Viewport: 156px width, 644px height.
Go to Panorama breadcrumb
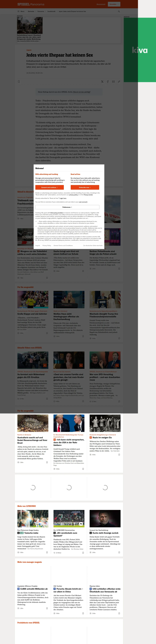(x=41, y=11)
